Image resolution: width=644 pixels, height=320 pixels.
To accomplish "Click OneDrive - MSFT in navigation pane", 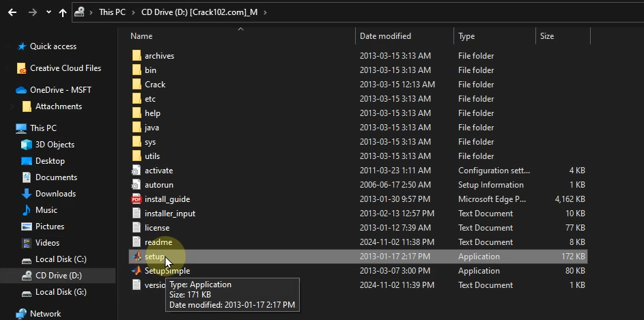I will point(60,90).
